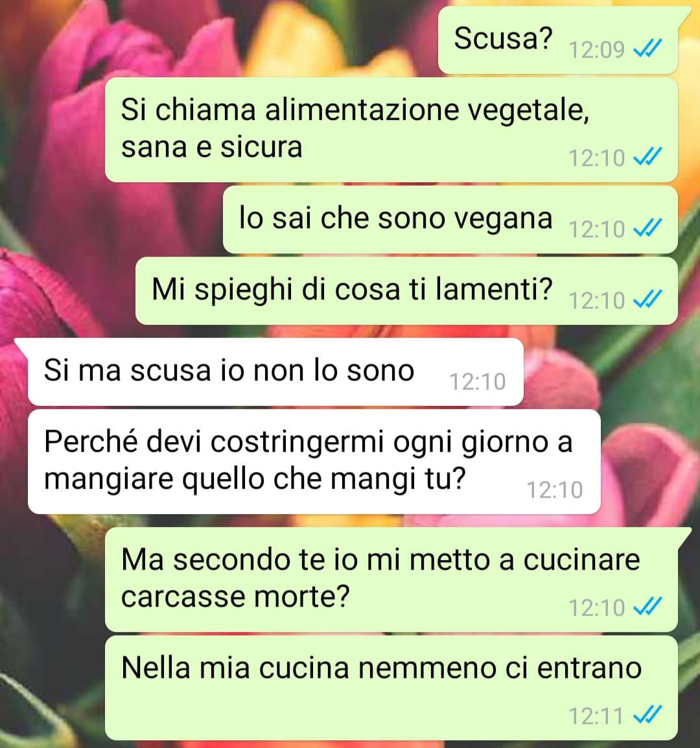Tap the read checkmarks on "Scusa?" message
The image size is (700, 748).
click(x=647, y=48)
